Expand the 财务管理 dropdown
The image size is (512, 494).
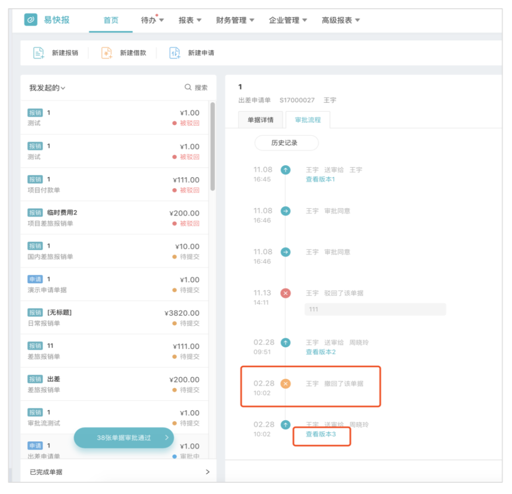pyautogui.click(x=235, y=20)
